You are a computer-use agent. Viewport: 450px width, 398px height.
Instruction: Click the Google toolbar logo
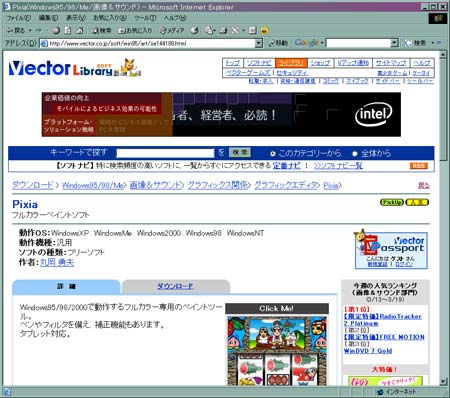306,43
